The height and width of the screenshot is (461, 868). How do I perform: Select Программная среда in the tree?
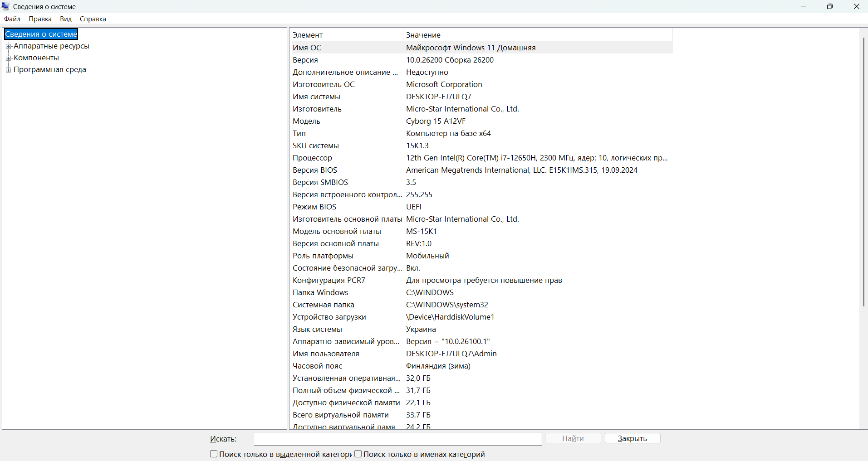(x=50, y=69)
